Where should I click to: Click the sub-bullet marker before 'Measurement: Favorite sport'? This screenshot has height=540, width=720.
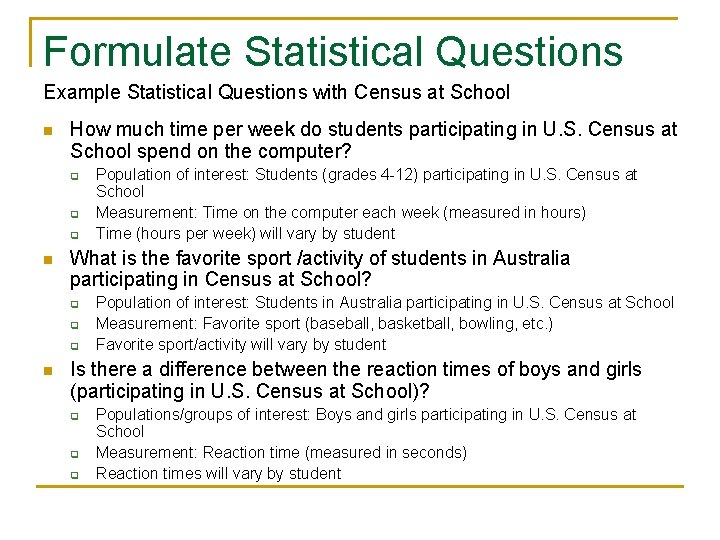pos(74,324)
